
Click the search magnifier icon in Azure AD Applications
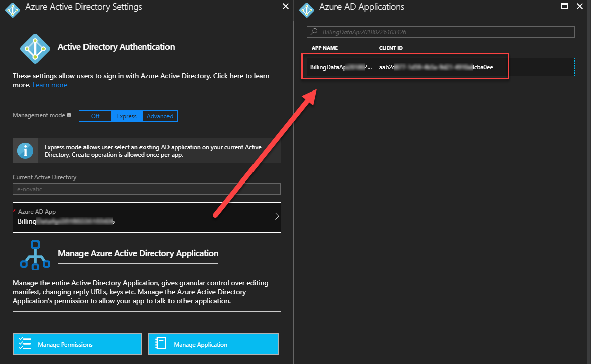314,32
